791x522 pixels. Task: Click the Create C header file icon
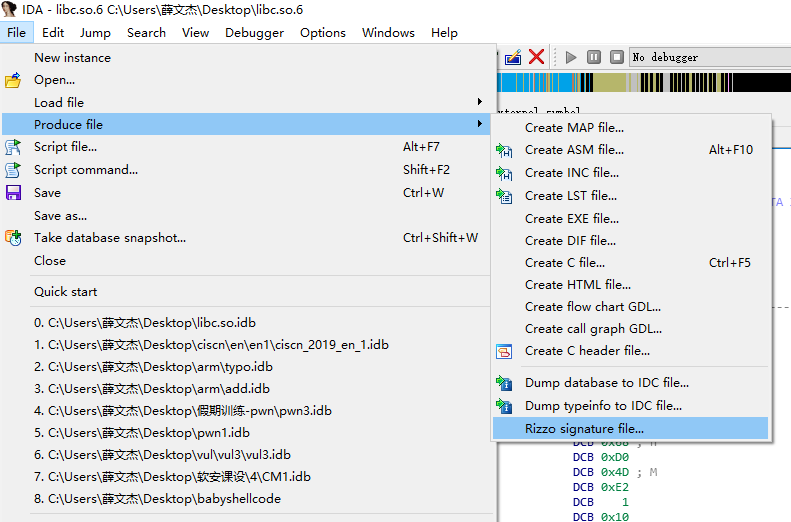point(504,351)
